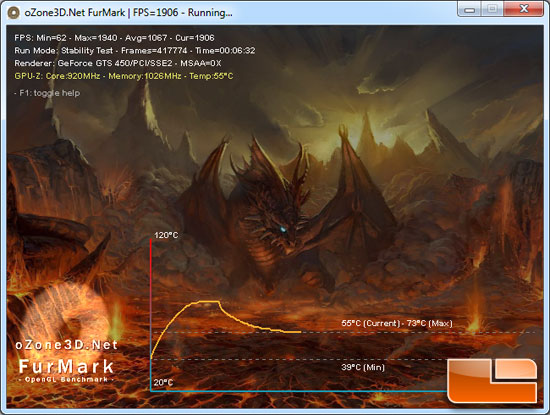Image resolution: width=550 pixels, height=415 pixels.
Task: Click the 39°C (Min) label
Action: point(363,367)
